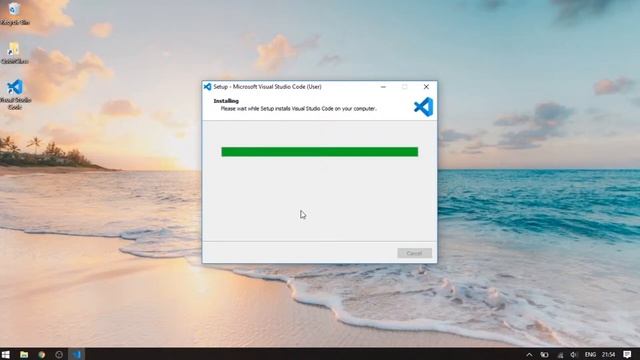Click the 'Please wait while Setup installs' message

298,109
